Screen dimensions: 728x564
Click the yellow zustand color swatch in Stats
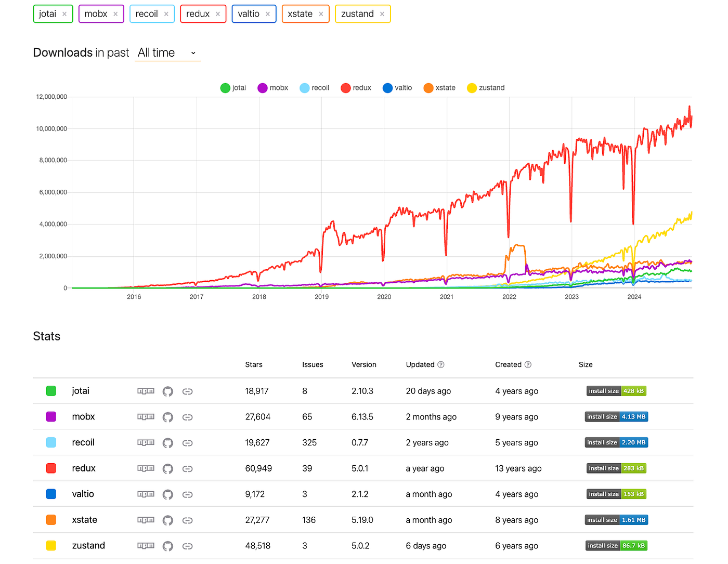pyautogui.click(x=51, y=546)
